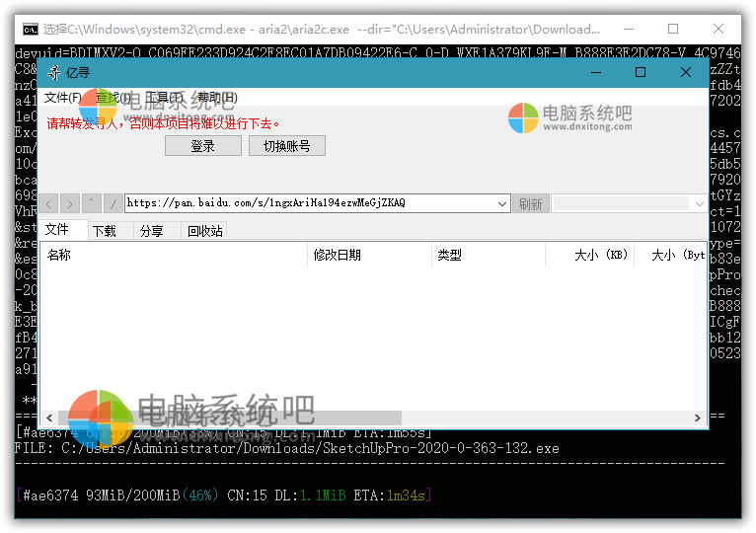The height and width of the screenshot is (533, 756).
Task: Click the back navigation arrow
Action: 48,203
